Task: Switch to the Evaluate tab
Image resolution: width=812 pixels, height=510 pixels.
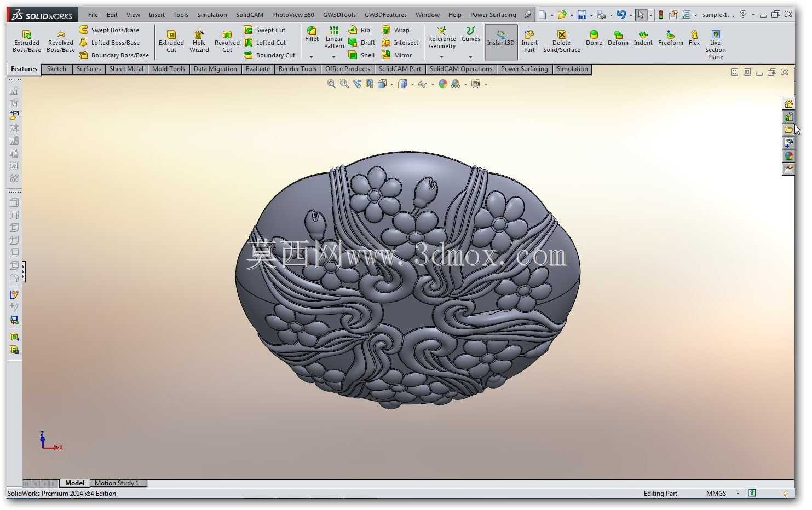Action: coord(257,69)
